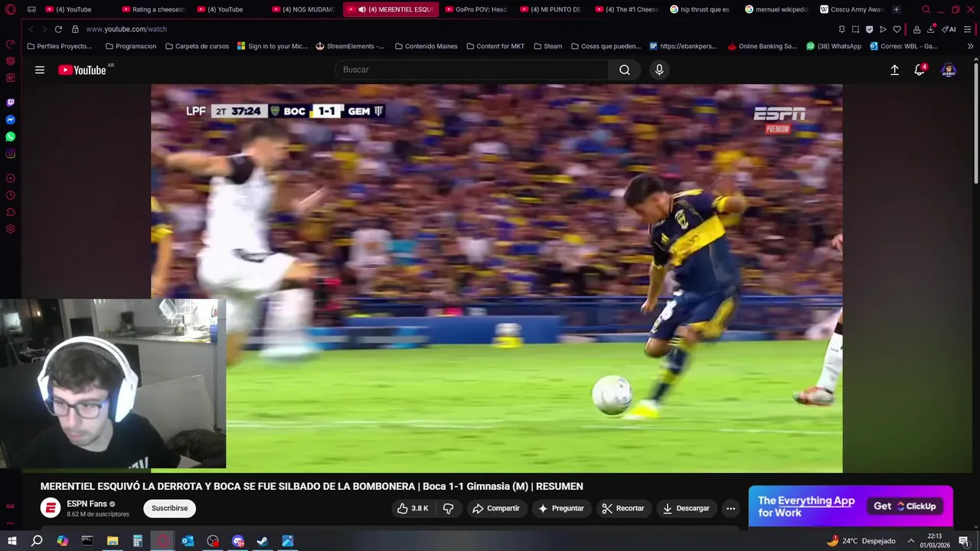The height and width of the screenshot is (551, 980).
Task: Open the YouTube create upload icon
Action: [x=894, y=70]
